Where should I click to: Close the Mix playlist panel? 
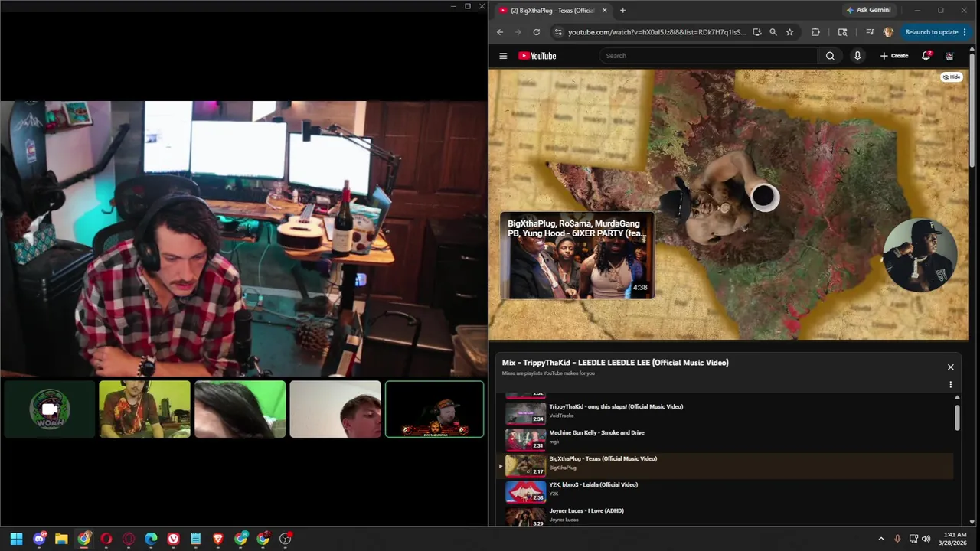pos(951,367)
